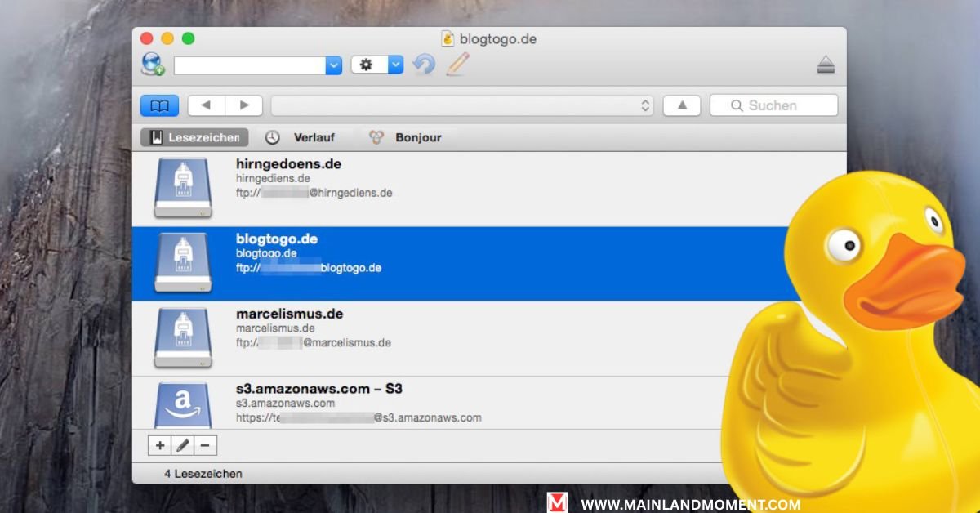Click the go up triangle button
Image resolution: width=980 pixels, height=513 pixels.
[x=682, y=105]
